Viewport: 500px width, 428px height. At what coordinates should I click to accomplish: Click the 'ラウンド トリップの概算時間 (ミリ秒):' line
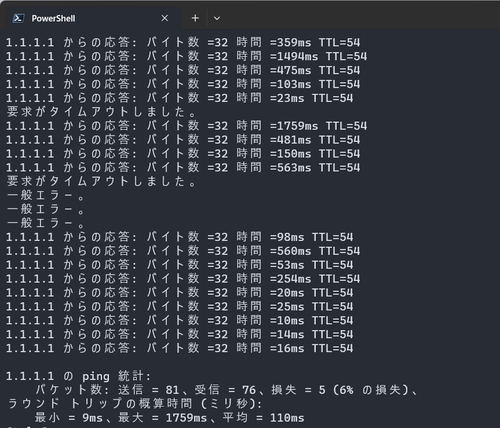click(x=134, y=404)
